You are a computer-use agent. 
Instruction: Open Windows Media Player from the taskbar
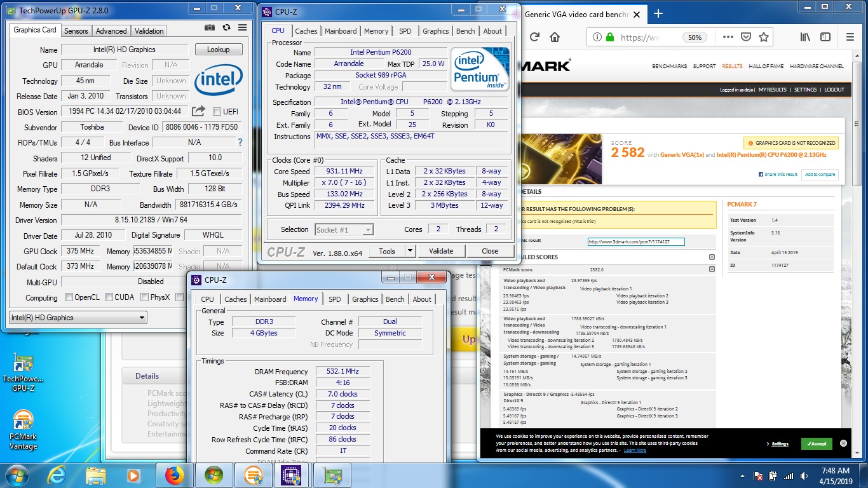tap(133, 475)
